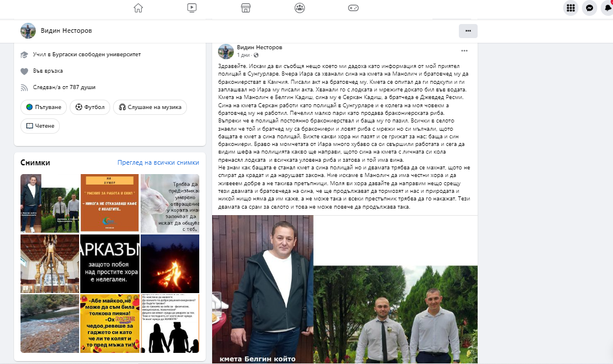
Task: Select the Слушане на музика chip
Action: 150,107
